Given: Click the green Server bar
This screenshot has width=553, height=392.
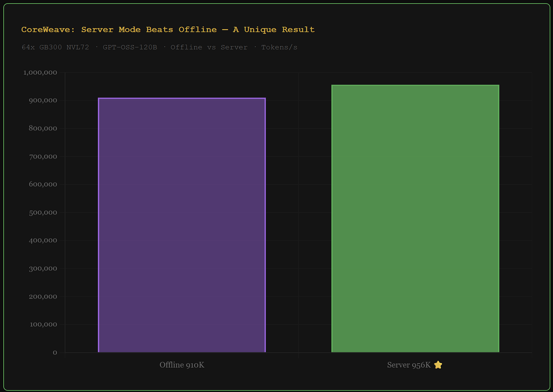Looking at the screenshot, I should pyautogui.click(x=415, y=219).
